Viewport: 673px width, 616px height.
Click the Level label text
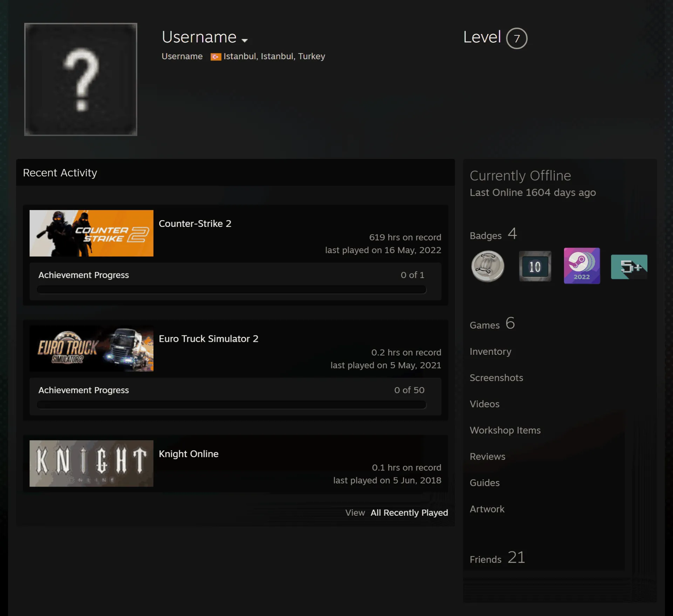pyautogui.click(x=482, y=37)
